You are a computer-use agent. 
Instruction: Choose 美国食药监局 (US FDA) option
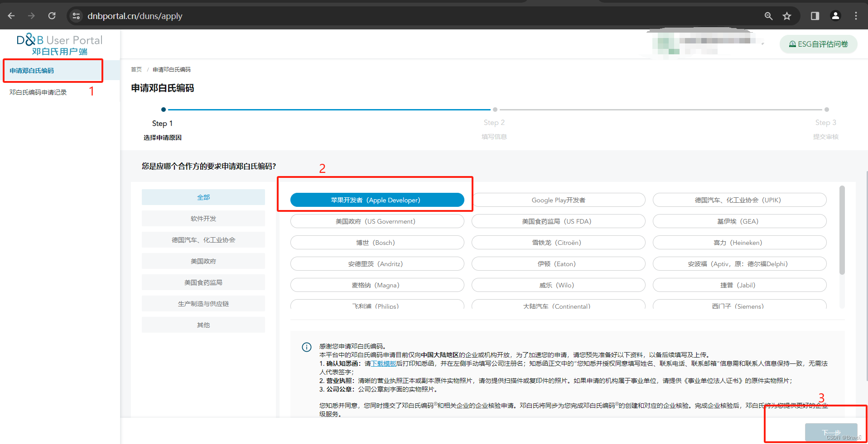point(559,221)
